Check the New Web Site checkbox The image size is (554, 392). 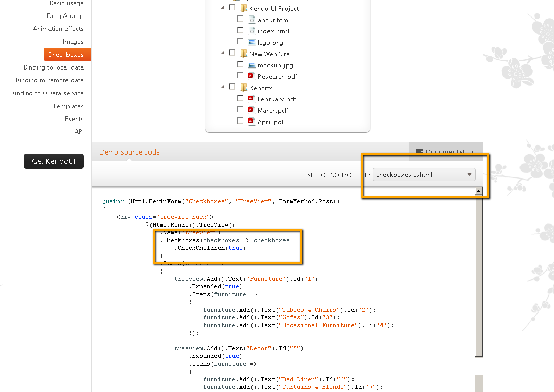[x=232, y=53]
